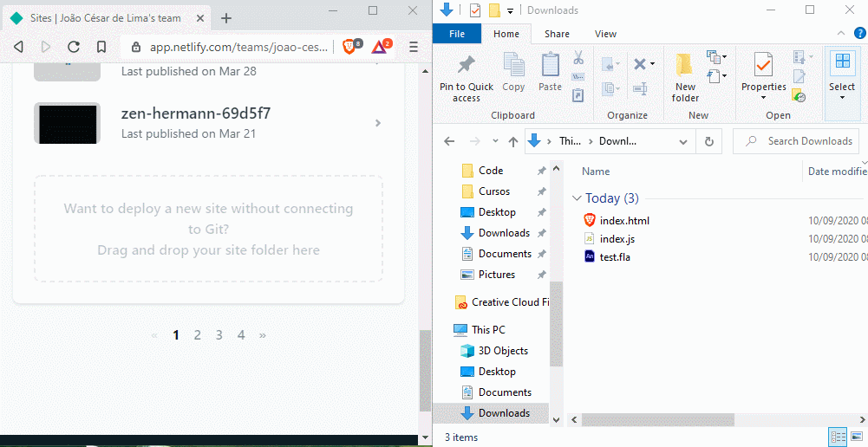Click Properties in Quick Access Toolbar
Viewport: 868px width, 447px height.
tap(474, 10)
